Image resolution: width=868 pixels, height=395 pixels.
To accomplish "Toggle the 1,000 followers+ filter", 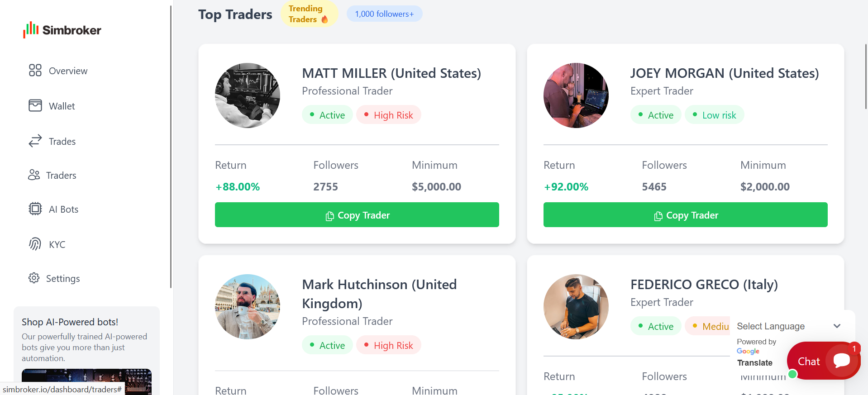I will click(384, 14).
